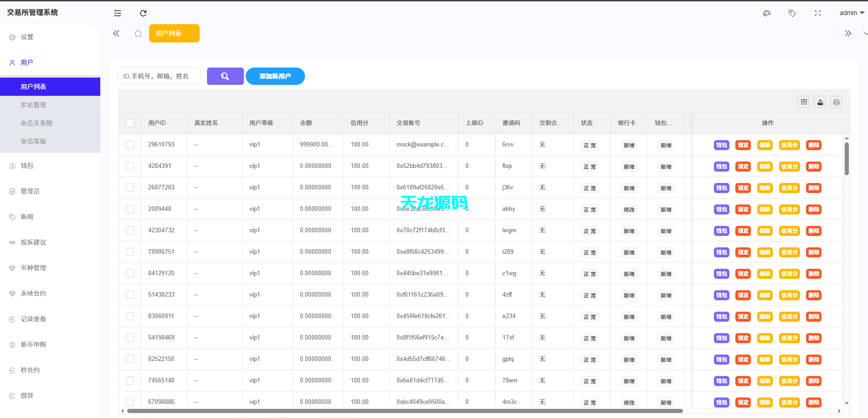
Task: Export the table via the export icon
Action: (x=820, y=102)
